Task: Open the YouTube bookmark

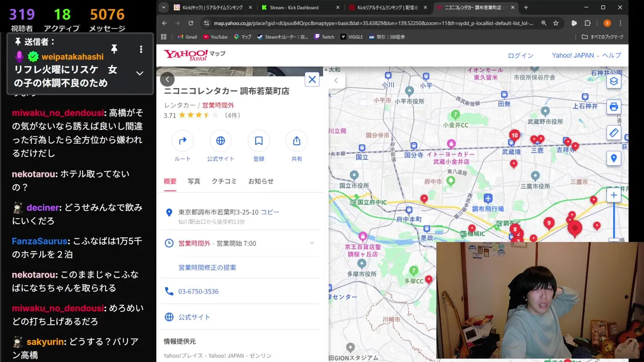Action: pyautogui.click(x=215, y=37)
